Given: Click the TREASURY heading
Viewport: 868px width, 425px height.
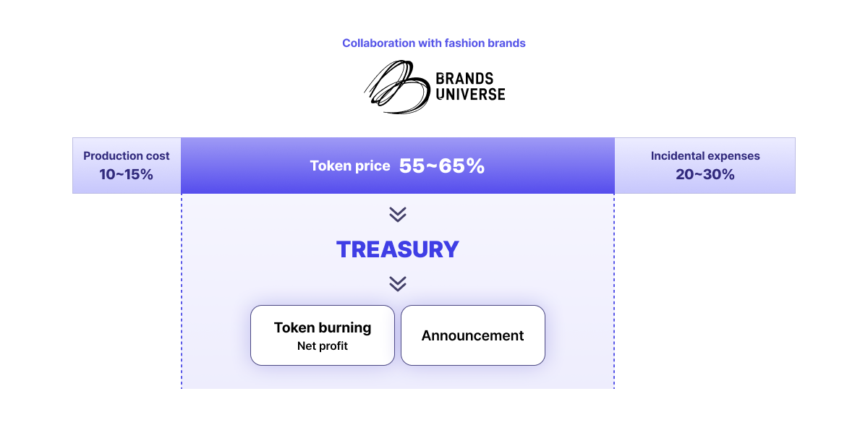Looking at the screenshot, I should [x=398, y=249].
